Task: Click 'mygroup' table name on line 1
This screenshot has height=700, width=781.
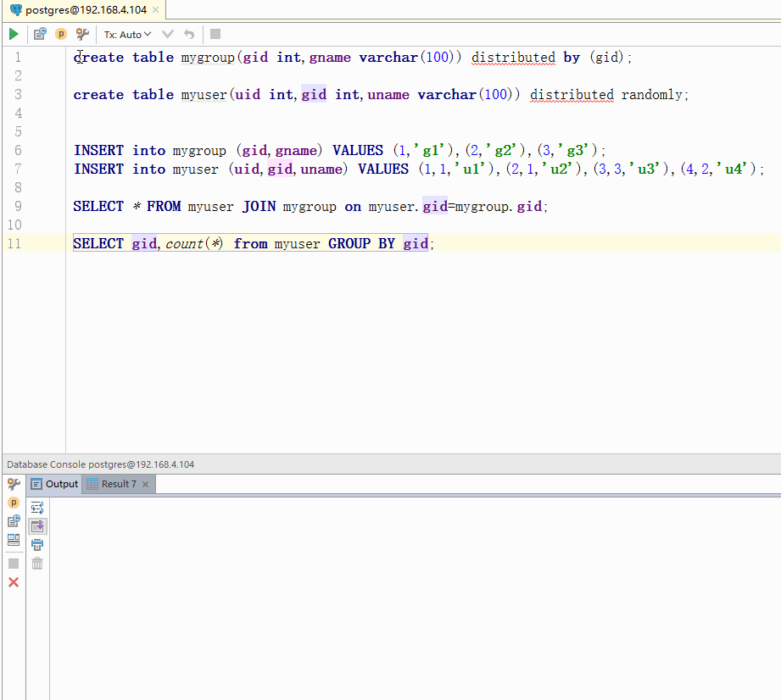Action: 208,58
